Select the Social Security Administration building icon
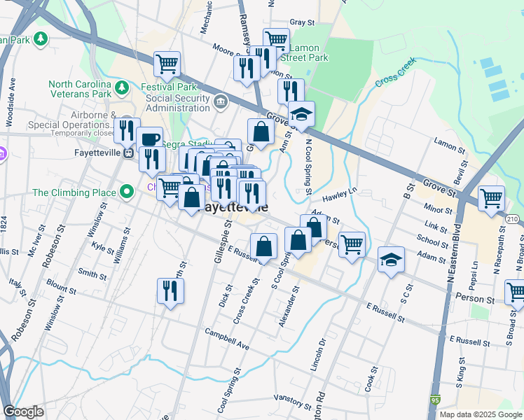524x420 pixels. tap(220, 103)
